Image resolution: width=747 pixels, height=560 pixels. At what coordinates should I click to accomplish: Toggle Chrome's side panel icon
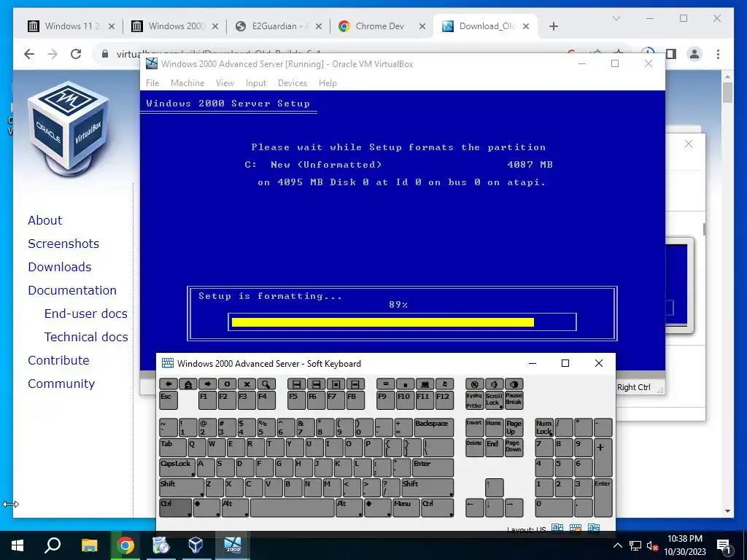tap(671, 54)
